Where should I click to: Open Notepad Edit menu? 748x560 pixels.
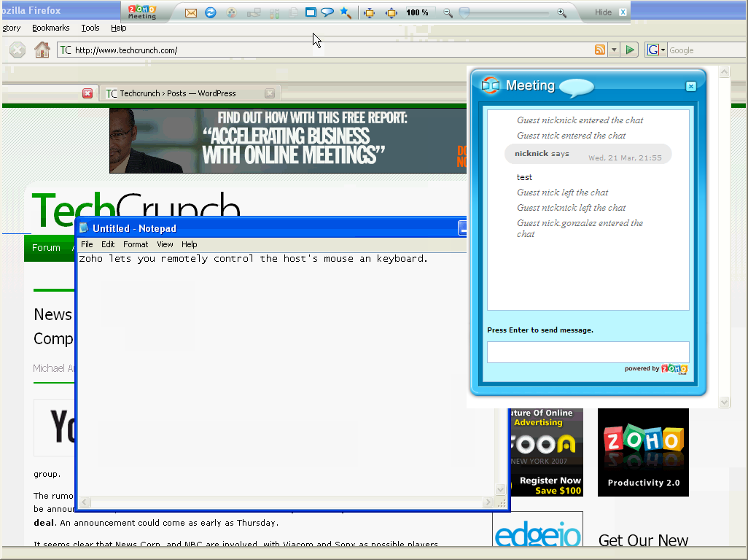coord(108,244)
